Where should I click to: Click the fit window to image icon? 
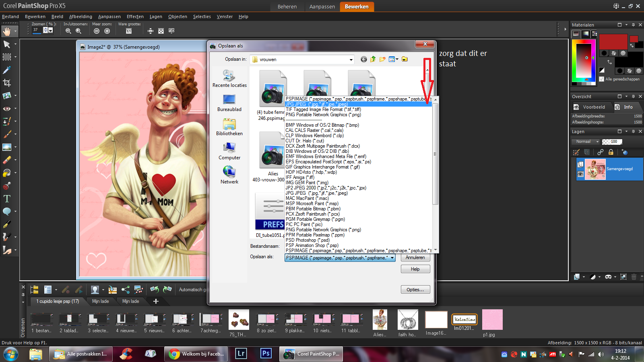(x=151, y=31)
